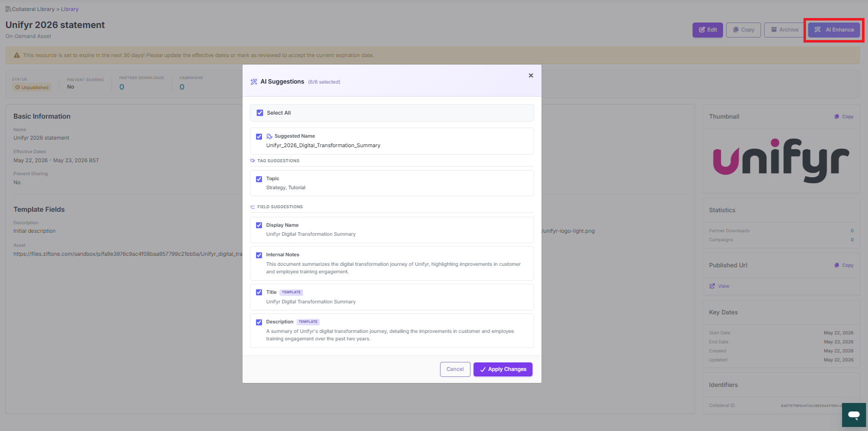Viewport: 868px width, 431px height.
Task: Click the 'Unifyr 2026 statement' page heading
Action: tap(55, 25)
